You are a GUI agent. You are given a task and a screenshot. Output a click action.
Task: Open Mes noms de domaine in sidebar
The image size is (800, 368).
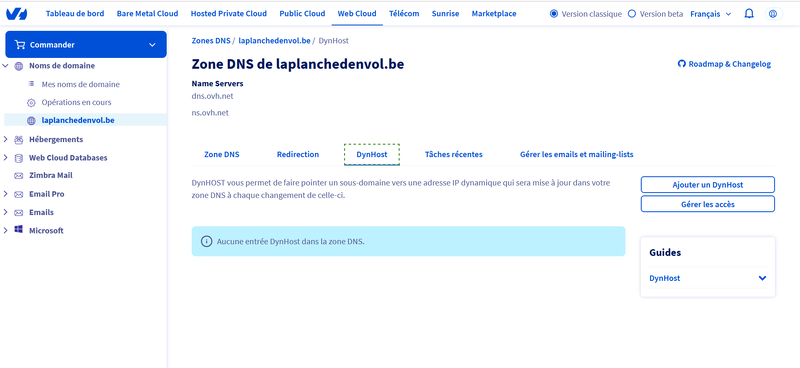[x=81, y=84]
